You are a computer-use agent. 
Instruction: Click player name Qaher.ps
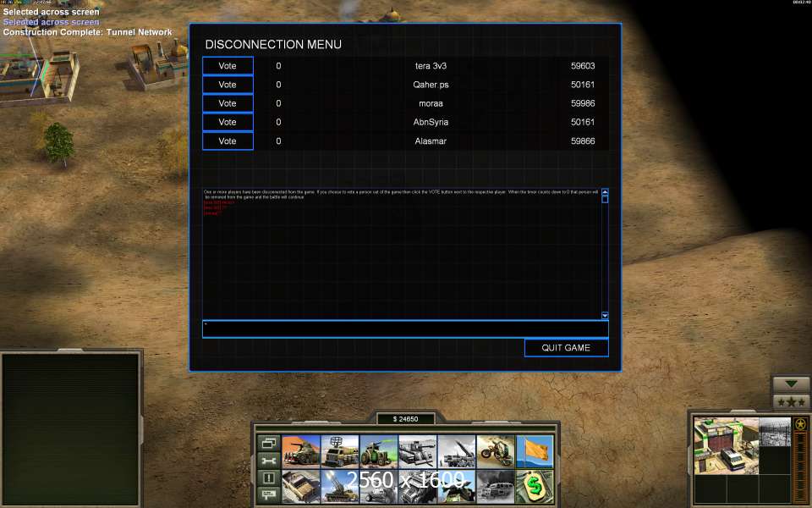click(x=431, y=85)
